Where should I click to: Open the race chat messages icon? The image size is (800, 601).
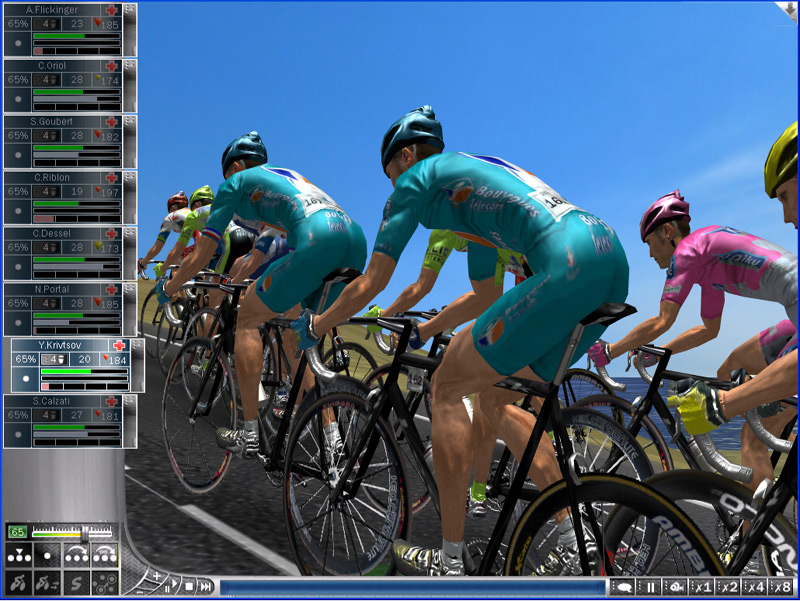coord(623,588)
